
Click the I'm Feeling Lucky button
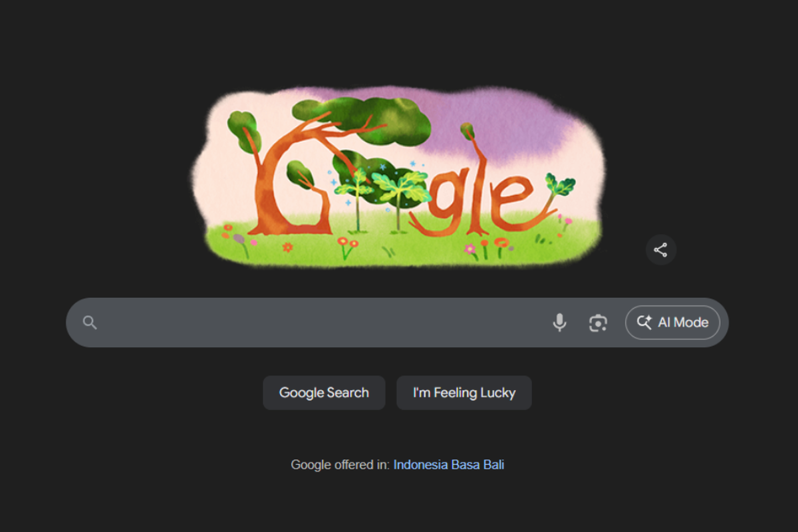click(464, 392)
